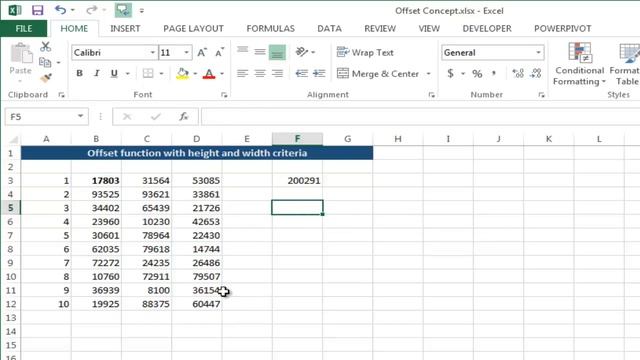This screenshot has height=360, width=640.
Task: Apply cell borders icon
Action: tap(148, 73)
